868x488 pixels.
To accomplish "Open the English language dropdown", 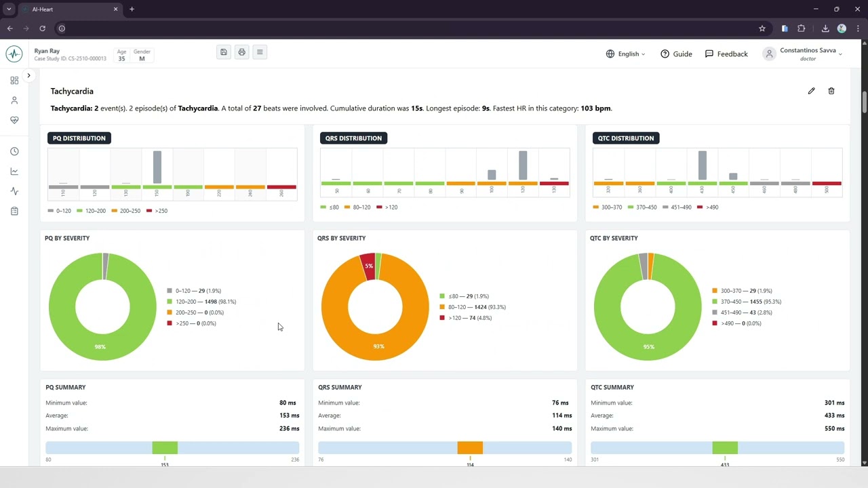I will pos(625,54).
